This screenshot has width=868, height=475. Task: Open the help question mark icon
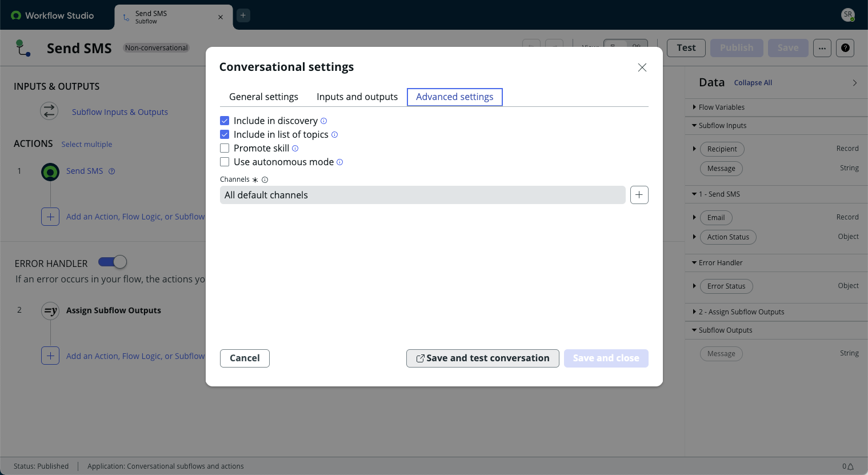click(x=845, y=48)
